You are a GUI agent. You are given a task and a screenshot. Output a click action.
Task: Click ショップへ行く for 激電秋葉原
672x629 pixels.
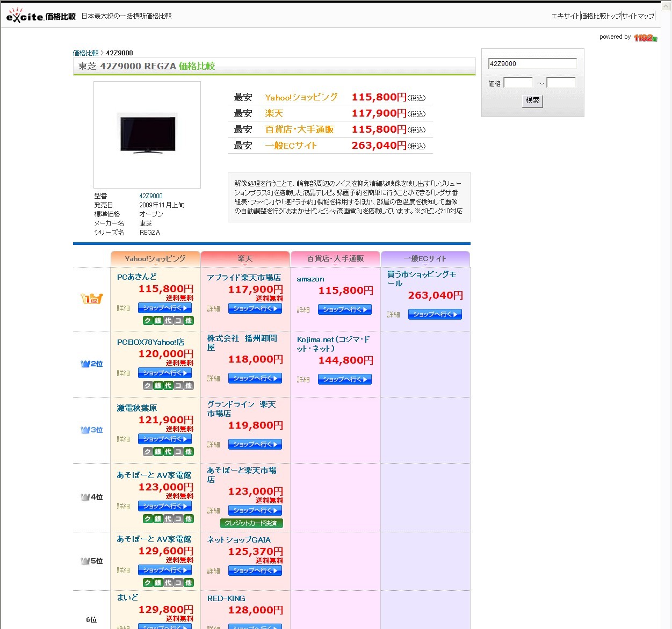[165, 439]
